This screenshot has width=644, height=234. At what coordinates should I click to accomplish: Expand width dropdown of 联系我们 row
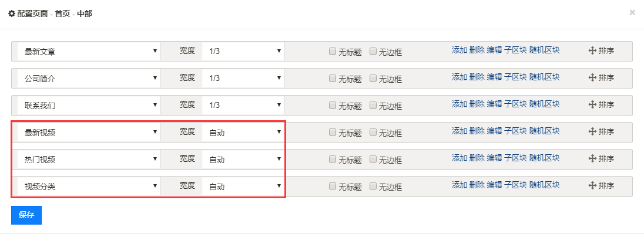coord(243,105)
